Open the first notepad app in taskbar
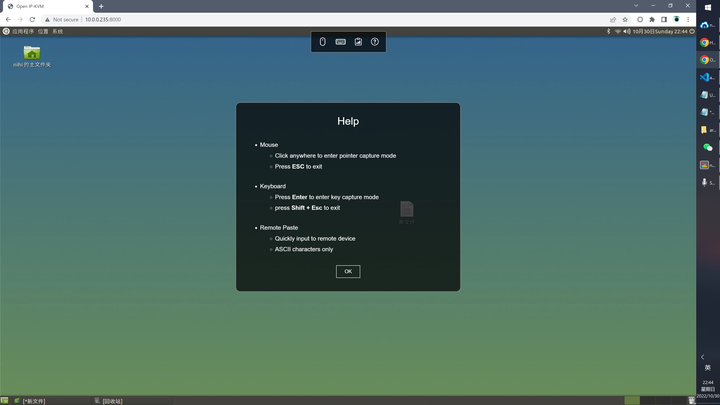Viewport: 720px width, 405px height. (x=708, y=95)
